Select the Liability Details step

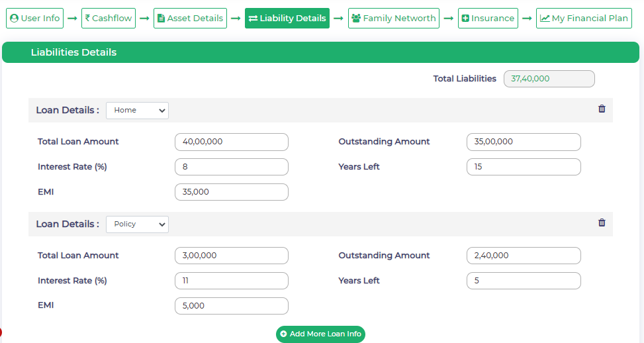coord(287,19)
